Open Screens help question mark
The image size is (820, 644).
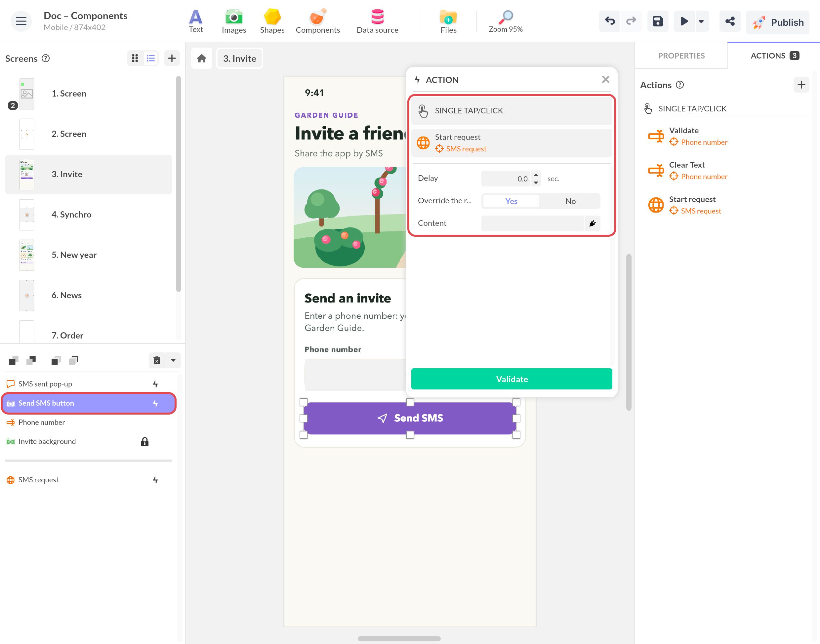pos(46,59)
